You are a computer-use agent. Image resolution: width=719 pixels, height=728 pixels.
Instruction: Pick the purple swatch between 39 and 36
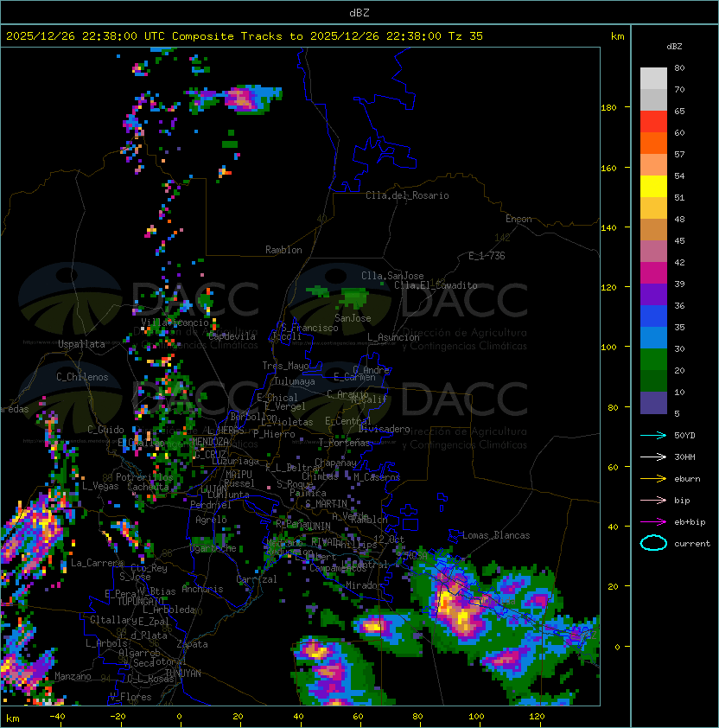click(x=653, y=294)
